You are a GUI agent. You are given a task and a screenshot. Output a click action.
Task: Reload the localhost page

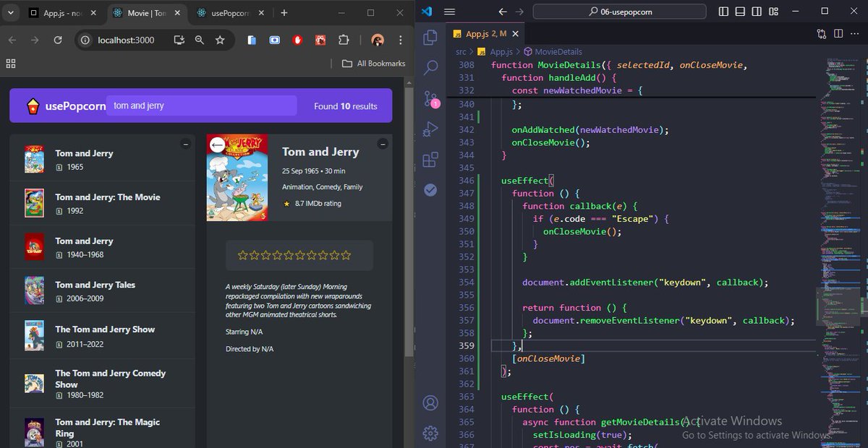58,40
